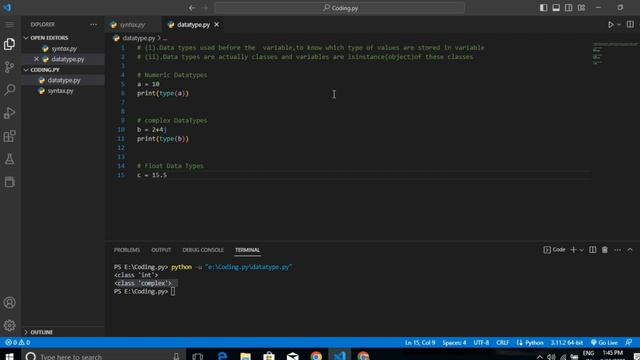Toggle the bottom panel visibility

click(x=556, y=8)
